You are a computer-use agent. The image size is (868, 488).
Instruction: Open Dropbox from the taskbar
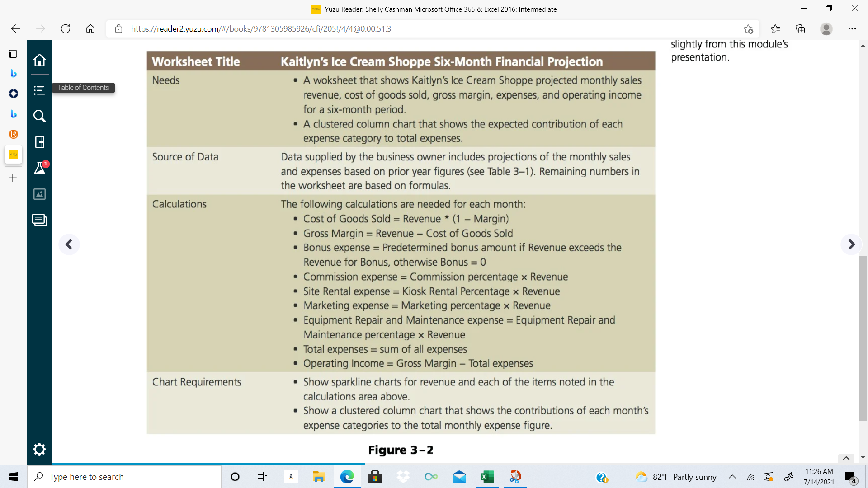point(403,477)
